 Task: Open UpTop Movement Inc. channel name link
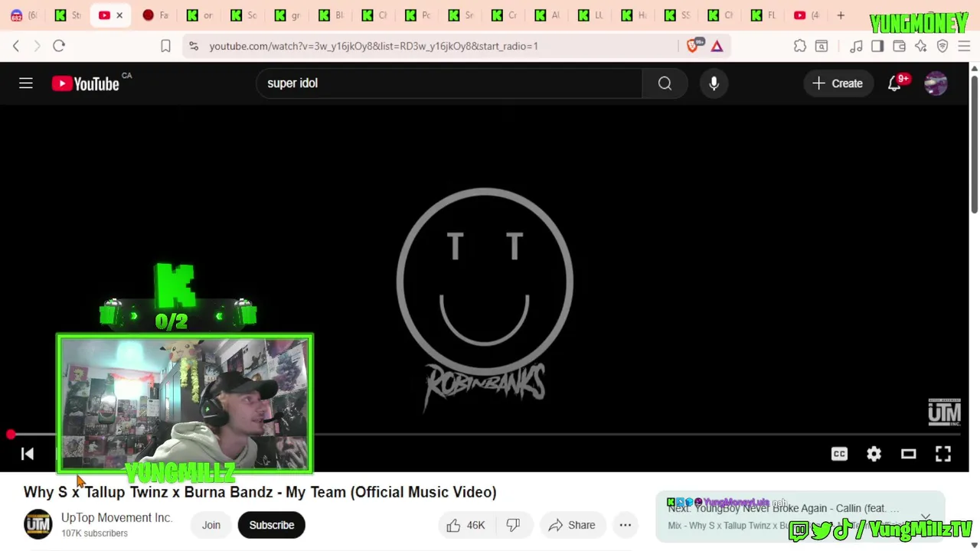(116, 517)
